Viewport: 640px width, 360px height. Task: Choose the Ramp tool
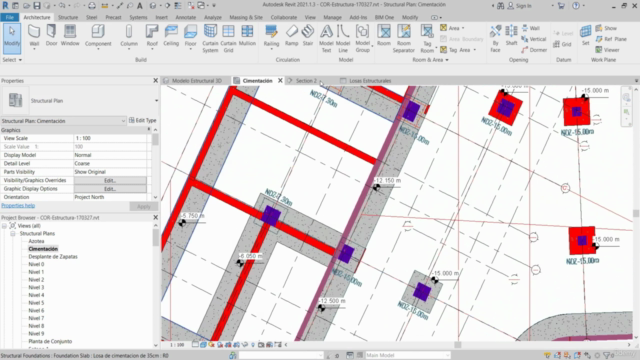291,35
